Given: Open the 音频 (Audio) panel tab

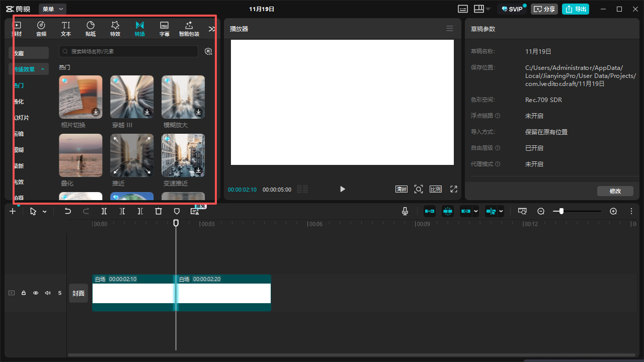Looking at the screenshot, I should 41,29.
